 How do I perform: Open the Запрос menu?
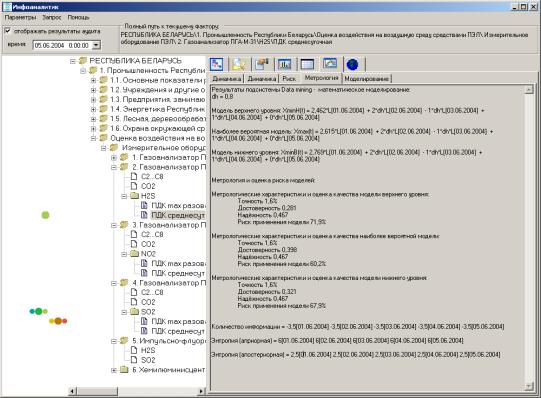point(51,17)
